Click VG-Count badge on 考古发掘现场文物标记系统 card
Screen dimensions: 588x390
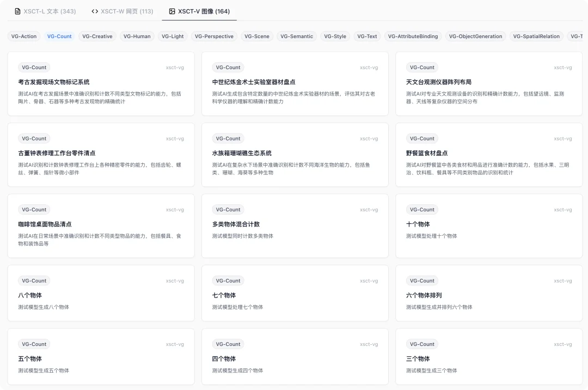coord(33,67)
